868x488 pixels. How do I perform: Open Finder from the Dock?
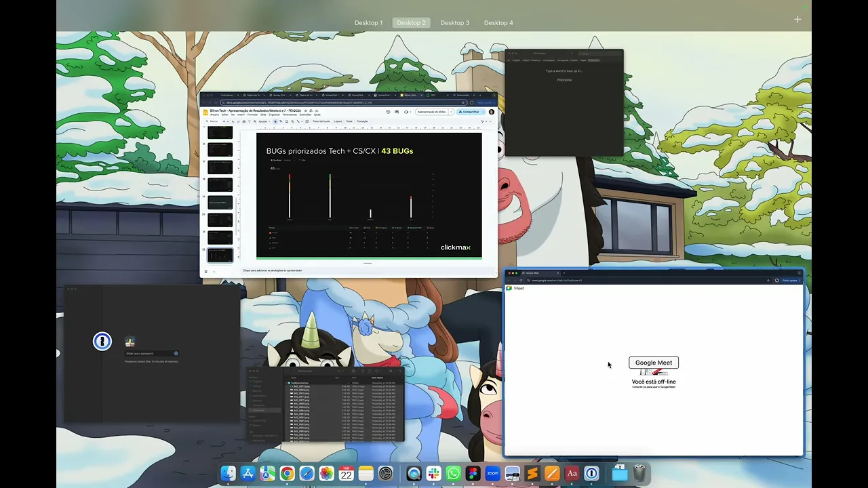[x=229, y=473]
